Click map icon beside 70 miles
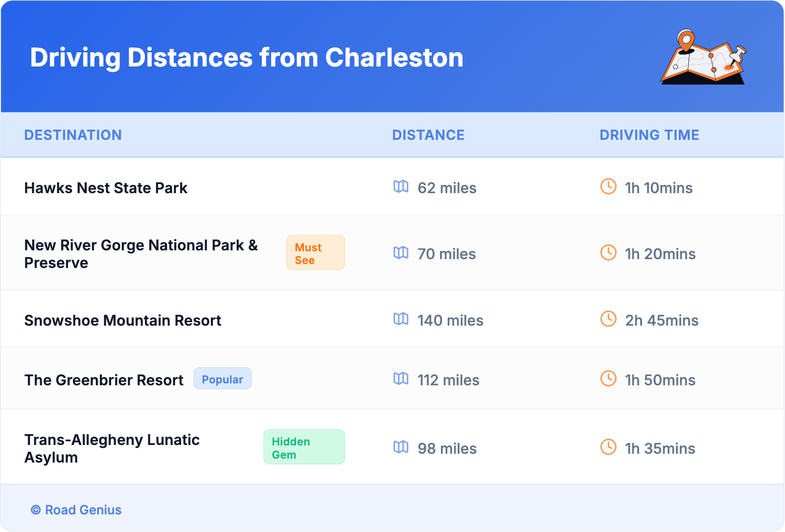The width and height of the screenshot is (785, 532). pyautogui.click(x=401, y=253)
